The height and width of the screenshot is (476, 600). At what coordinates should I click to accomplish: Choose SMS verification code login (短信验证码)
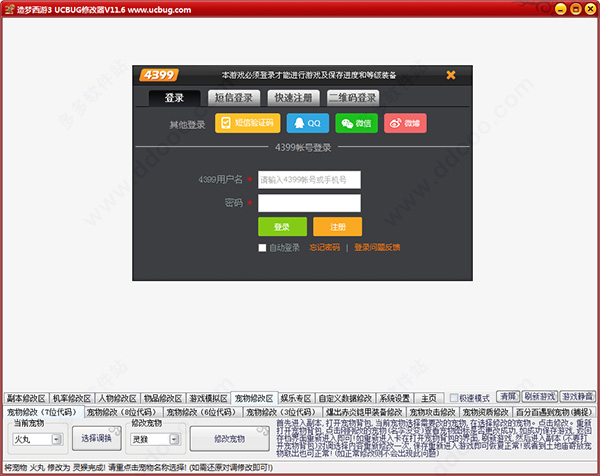pos(248,123)
